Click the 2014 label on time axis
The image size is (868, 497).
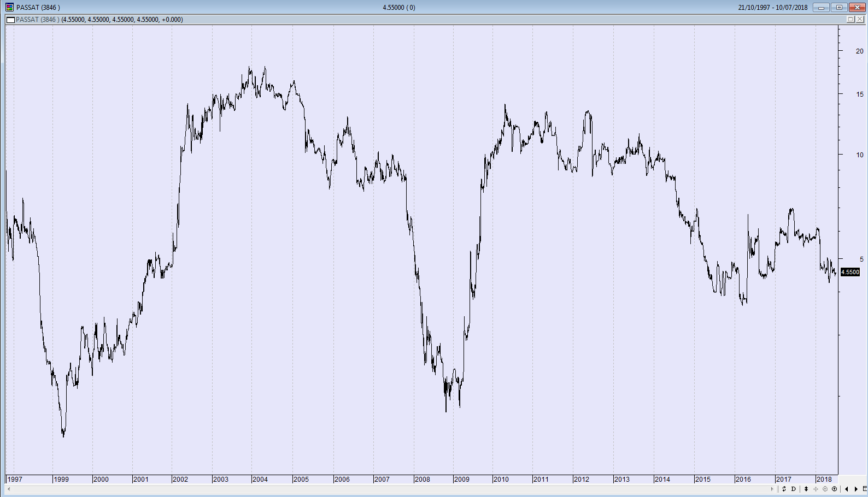662,480
